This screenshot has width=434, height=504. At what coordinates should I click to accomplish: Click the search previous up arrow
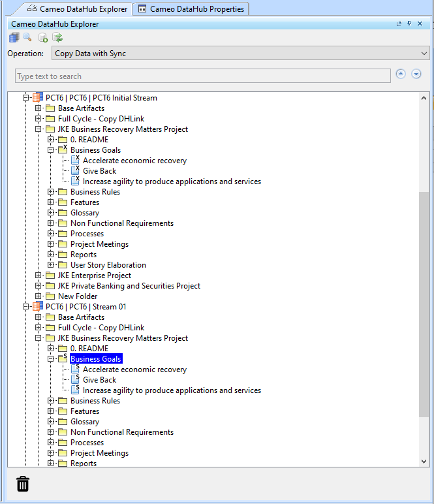pos(401,74)
